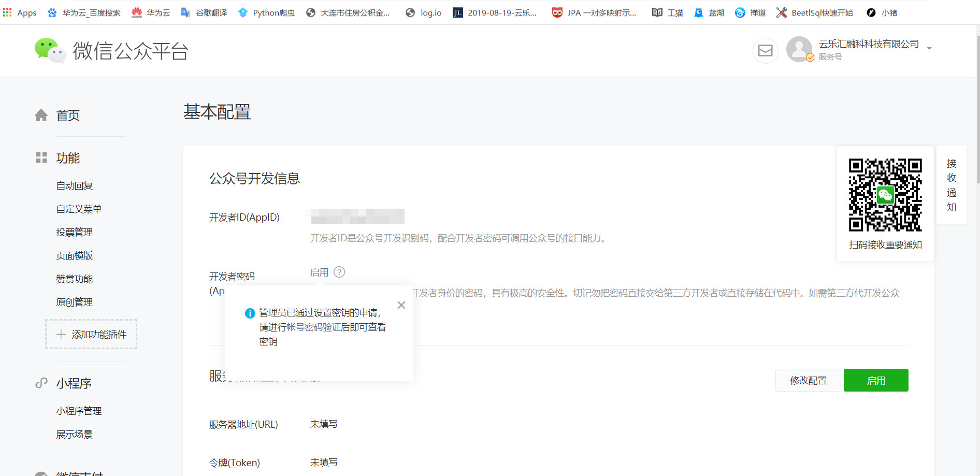Open the 2019-08-19-云乐 bookmark

[x=495, y=12]
